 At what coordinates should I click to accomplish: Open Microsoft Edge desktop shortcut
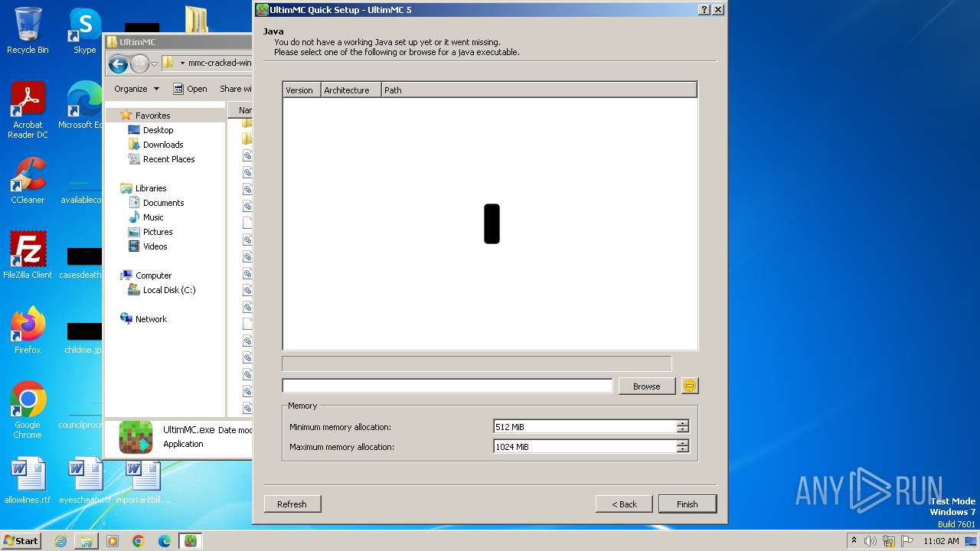83,106
